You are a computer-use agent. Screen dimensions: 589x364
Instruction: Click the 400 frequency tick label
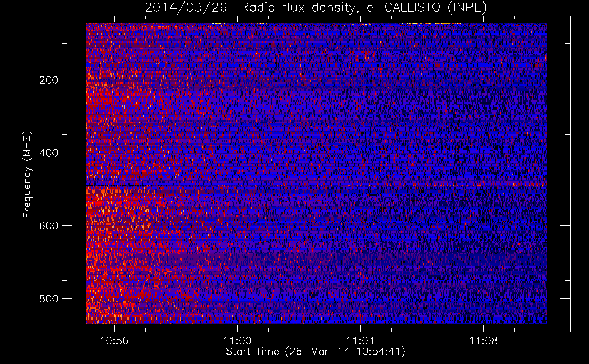pos(49,153)
